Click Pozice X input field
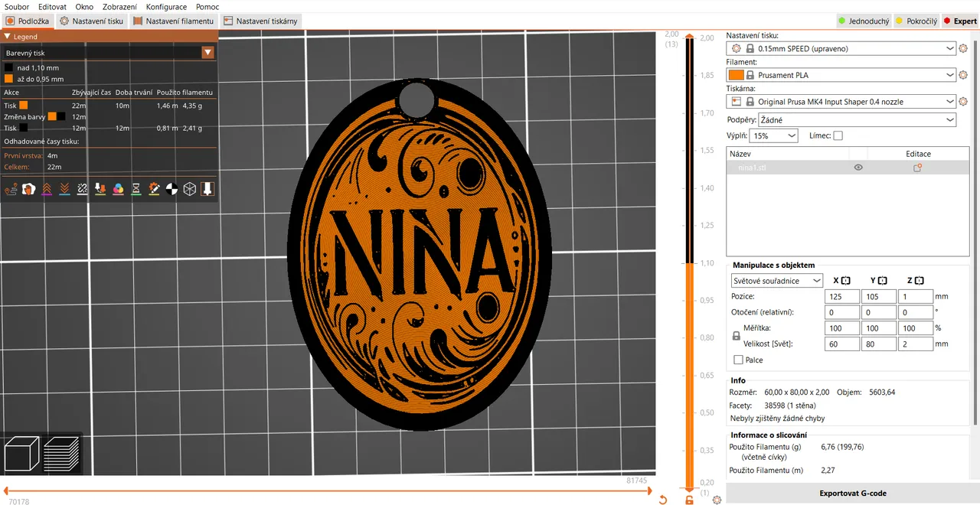This screenshot has width=980, height=505. (842, 296)
